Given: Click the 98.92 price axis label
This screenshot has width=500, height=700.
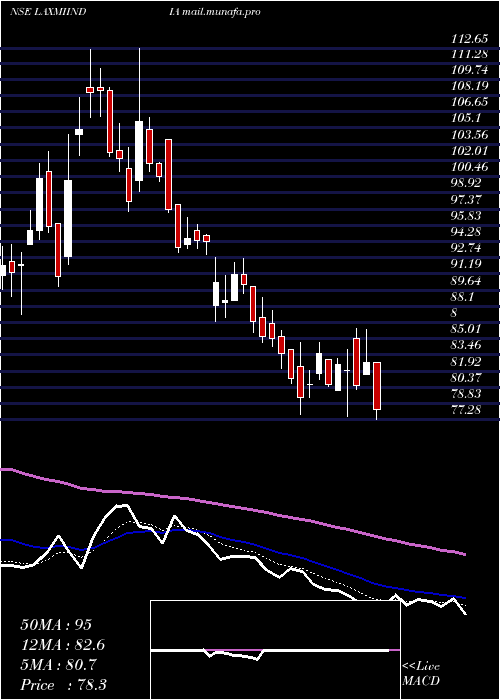Looking at the screenshot, I should point(467,183).
